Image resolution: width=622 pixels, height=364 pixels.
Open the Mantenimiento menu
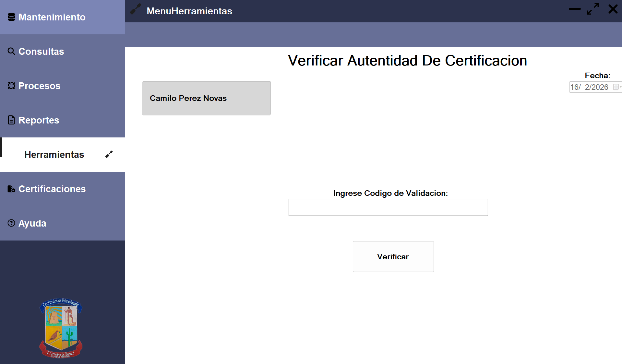63,17
